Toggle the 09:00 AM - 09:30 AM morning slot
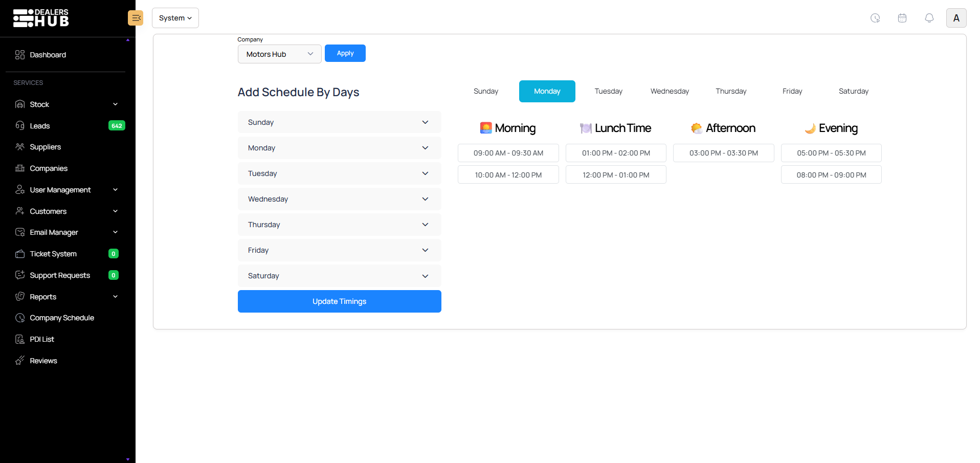This screenshot has width=980, height=463. coord(508,153)
